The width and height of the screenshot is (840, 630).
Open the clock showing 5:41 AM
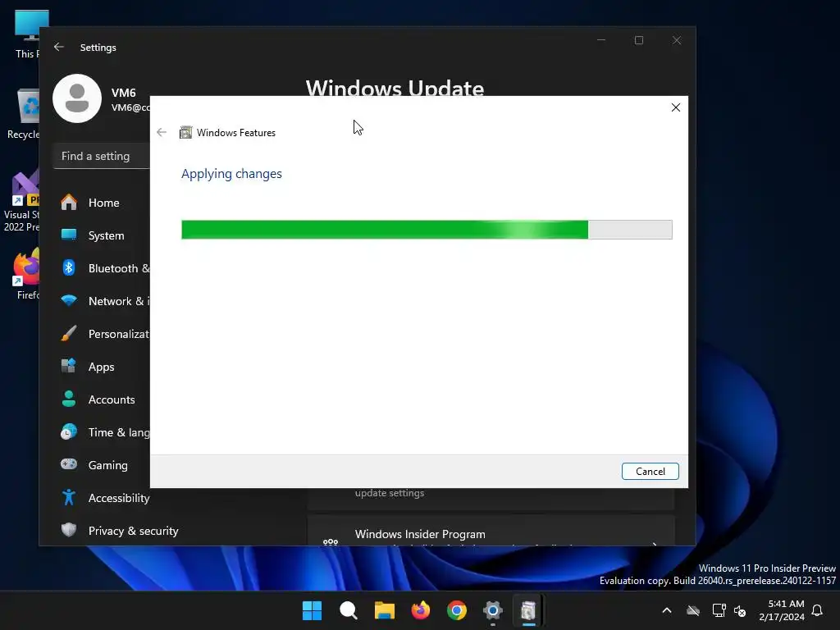782,610
